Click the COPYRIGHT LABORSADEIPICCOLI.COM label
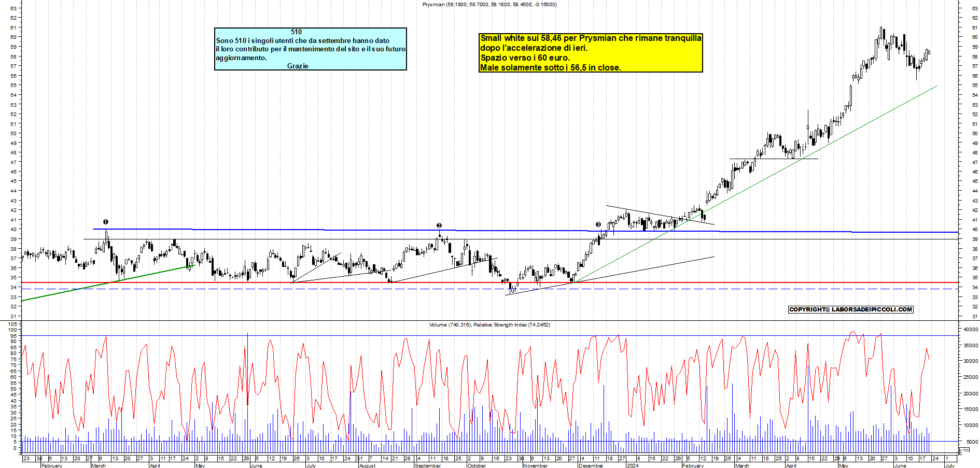The image size is (980, 468). (850, 309)
